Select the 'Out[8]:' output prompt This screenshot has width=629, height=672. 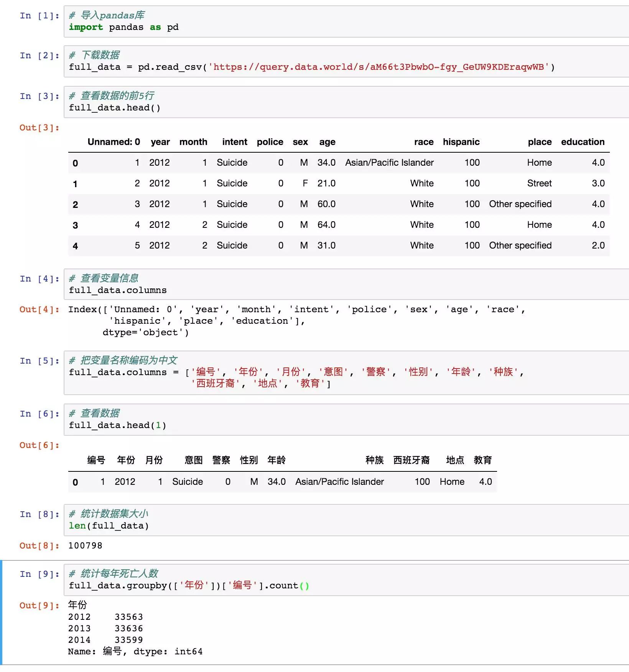point(40,546)
